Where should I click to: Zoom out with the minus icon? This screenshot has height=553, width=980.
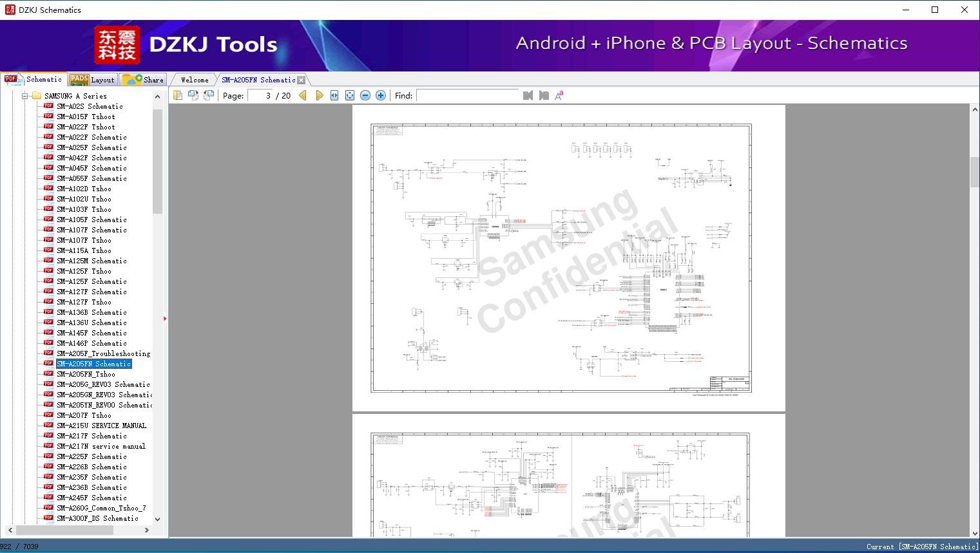pos(365,95)
